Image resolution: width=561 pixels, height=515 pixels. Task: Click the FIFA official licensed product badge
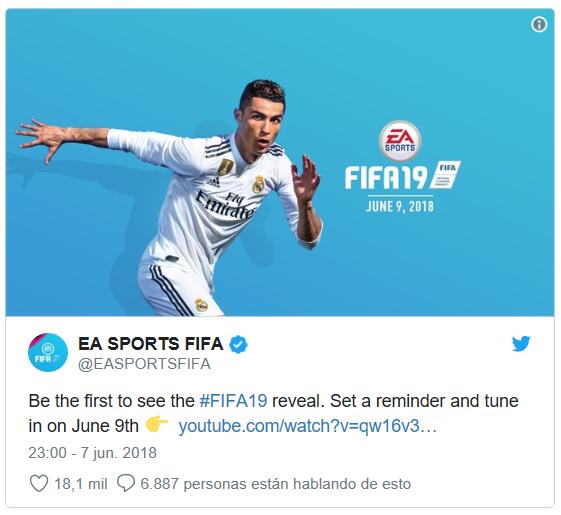(445, 175)
